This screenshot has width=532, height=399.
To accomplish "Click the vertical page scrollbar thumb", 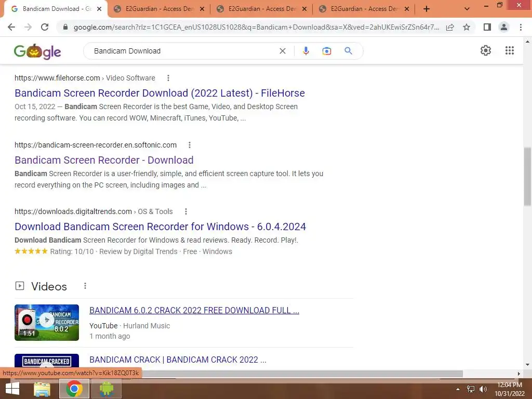I will 527,177.
